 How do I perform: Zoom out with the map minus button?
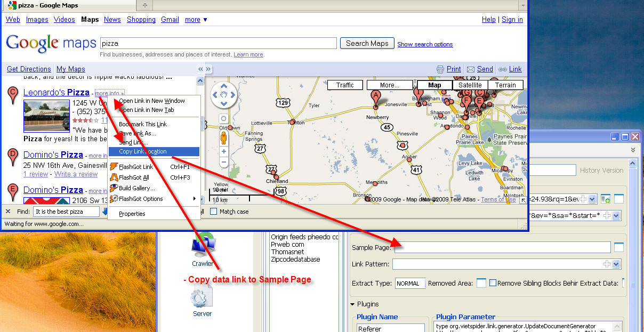(x=224, y=162)
